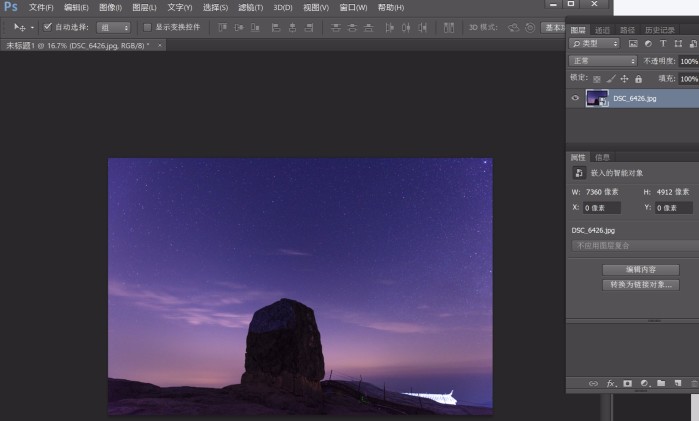The image size is (699, 421).
Task: Toggle lock all padlock icon
Action: point(638,79)
